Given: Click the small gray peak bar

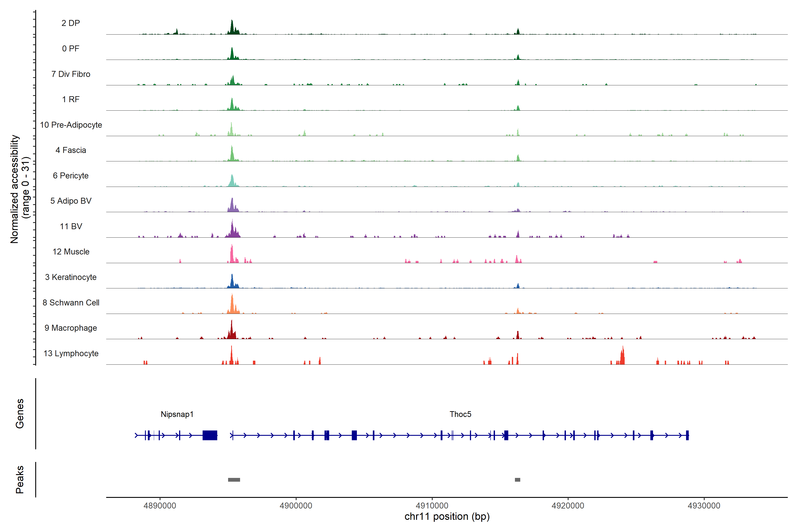Looking at the screenshot, I should pos(517,479).
